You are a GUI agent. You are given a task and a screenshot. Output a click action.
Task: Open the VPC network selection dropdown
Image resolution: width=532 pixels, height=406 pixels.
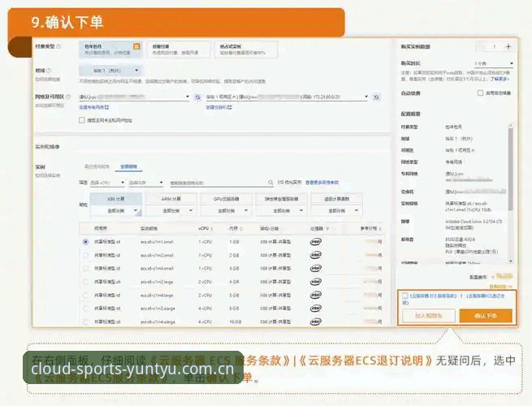134,97
